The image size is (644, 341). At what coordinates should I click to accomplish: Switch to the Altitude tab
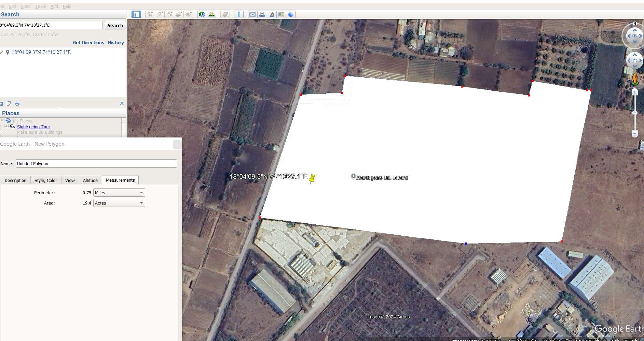coord(90,180)
